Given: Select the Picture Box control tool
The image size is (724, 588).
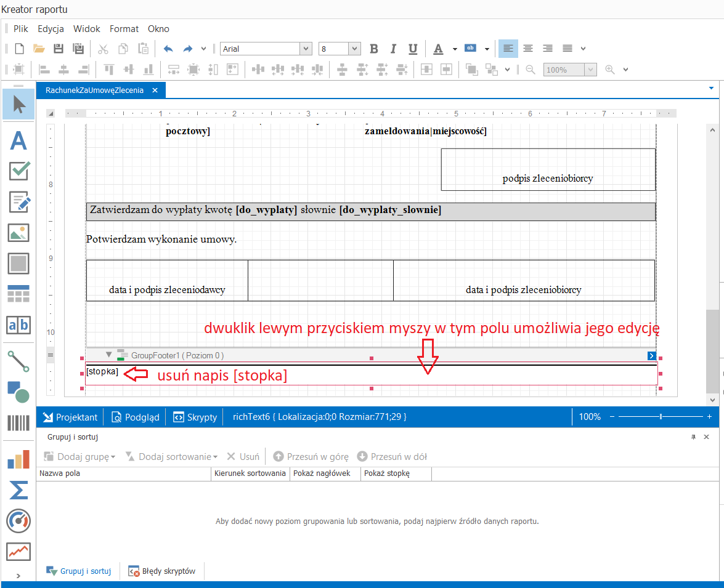Looking at the screenshot, I should point(18,233).
